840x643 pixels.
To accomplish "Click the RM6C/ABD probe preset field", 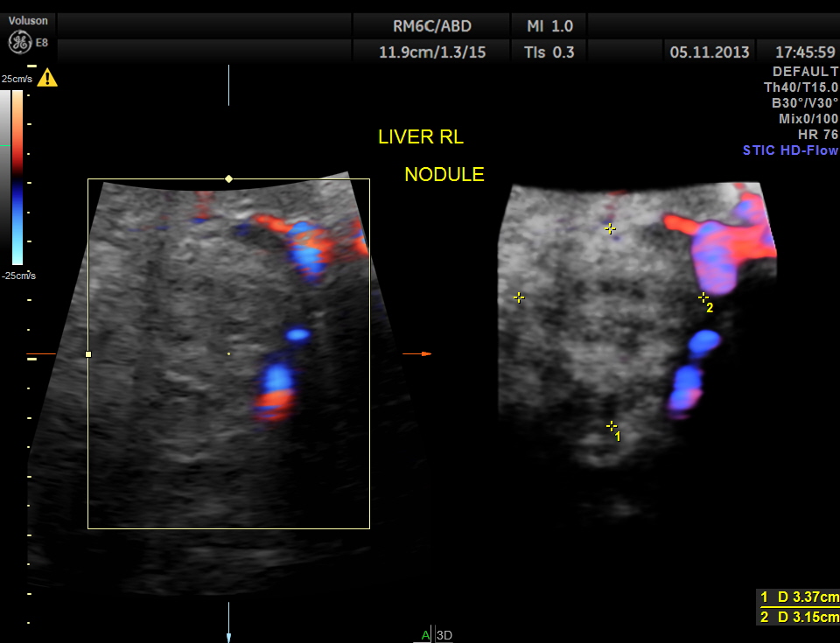I will 431,25.
